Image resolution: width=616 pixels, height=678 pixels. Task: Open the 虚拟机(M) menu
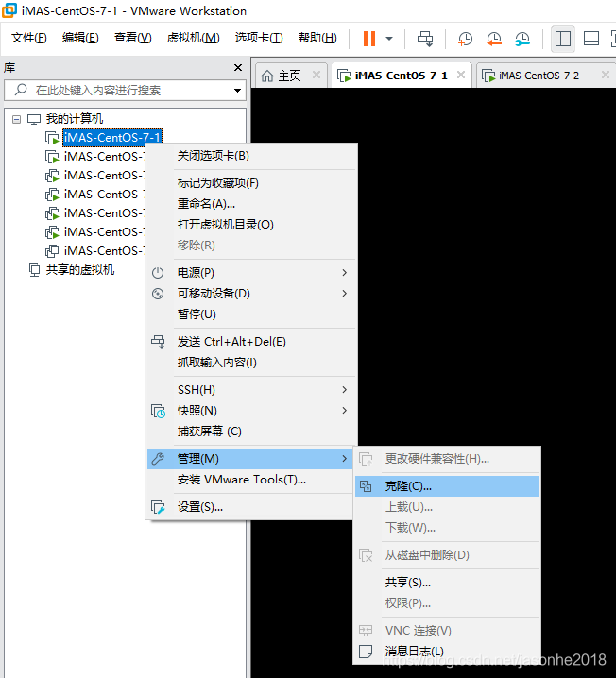point(194,38)
